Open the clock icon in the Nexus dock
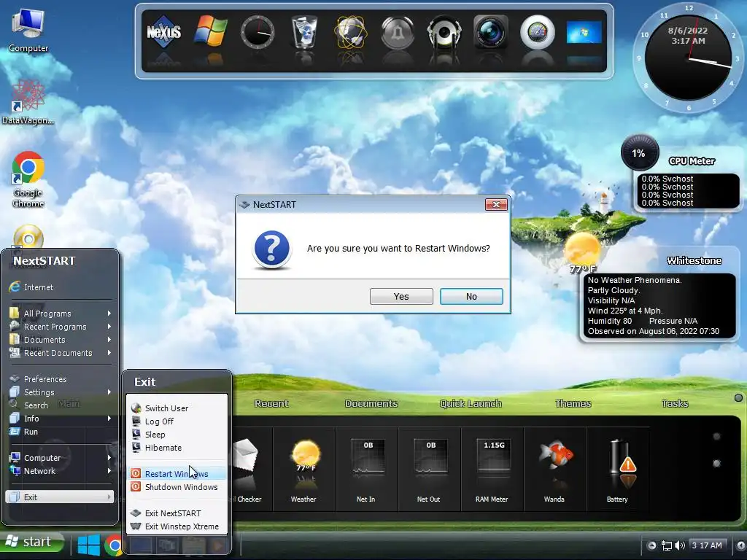Image resolution: width=747 pixels, height=560 pixels. [258, 32]
